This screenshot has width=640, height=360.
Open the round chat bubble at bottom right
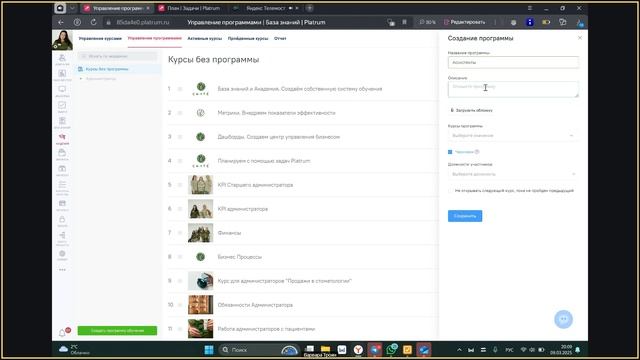(x=563, y=319)
